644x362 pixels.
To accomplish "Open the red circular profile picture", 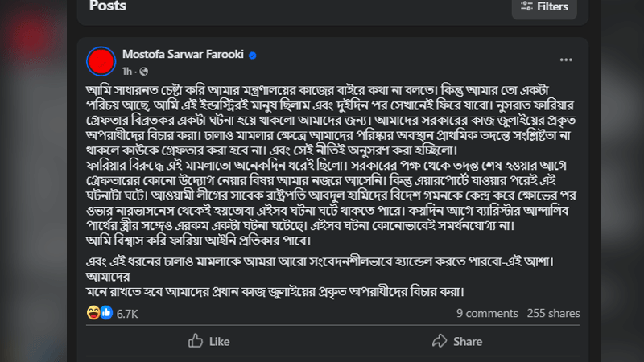I will [101, 61].
